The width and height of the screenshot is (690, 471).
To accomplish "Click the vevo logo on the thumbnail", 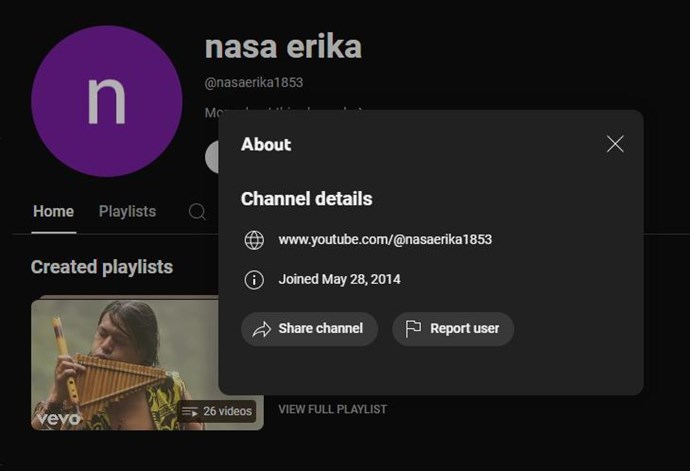I will (59, 418).
